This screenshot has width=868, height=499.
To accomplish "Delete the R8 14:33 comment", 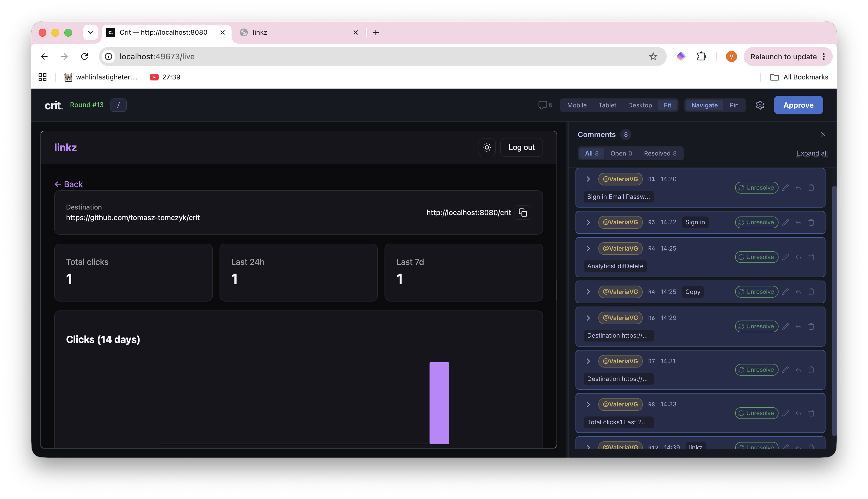I will 811,413.
